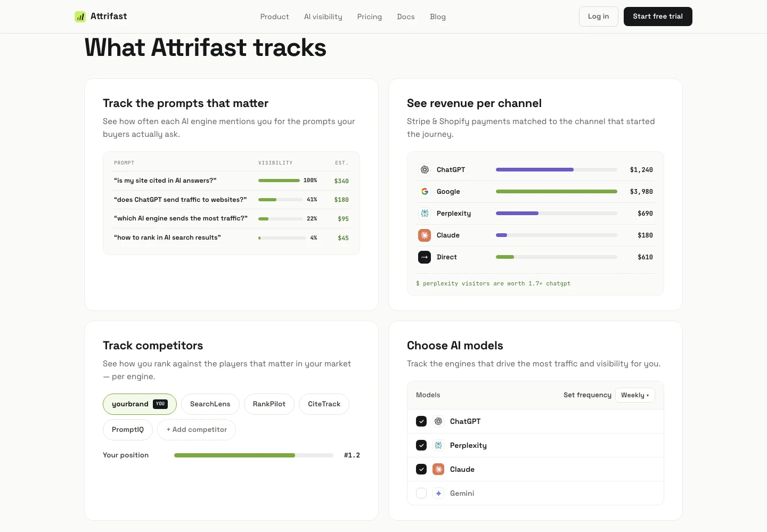Click the 41% visibility bar

click(x=281, y=200)
